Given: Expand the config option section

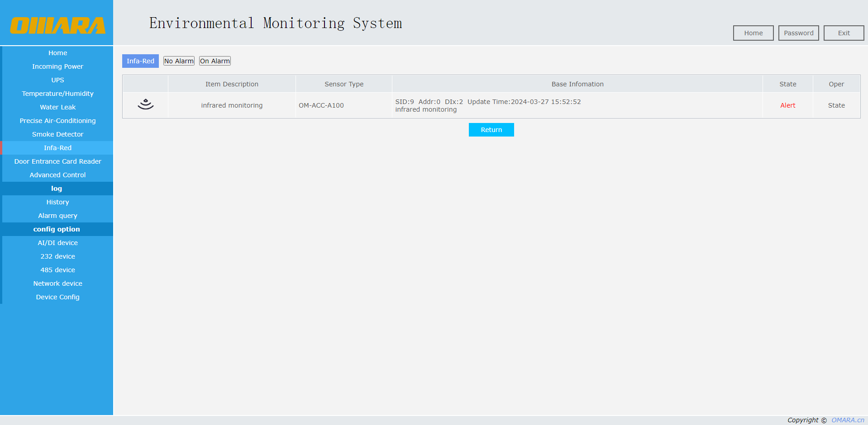Looking at the screenshot, I should [57, 229].
